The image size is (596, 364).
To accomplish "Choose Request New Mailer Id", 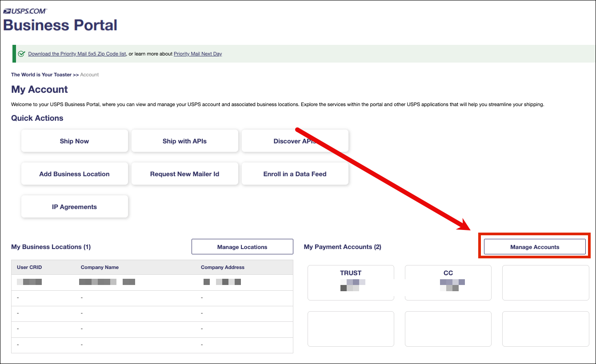I will [x=184, y=174].
